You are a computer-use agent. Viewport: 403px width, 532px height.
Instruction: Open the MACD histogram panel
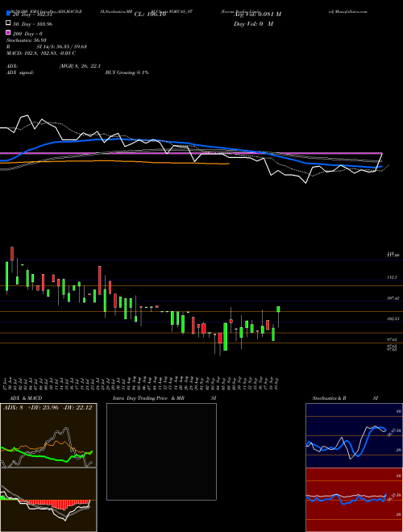coord(48,500)
